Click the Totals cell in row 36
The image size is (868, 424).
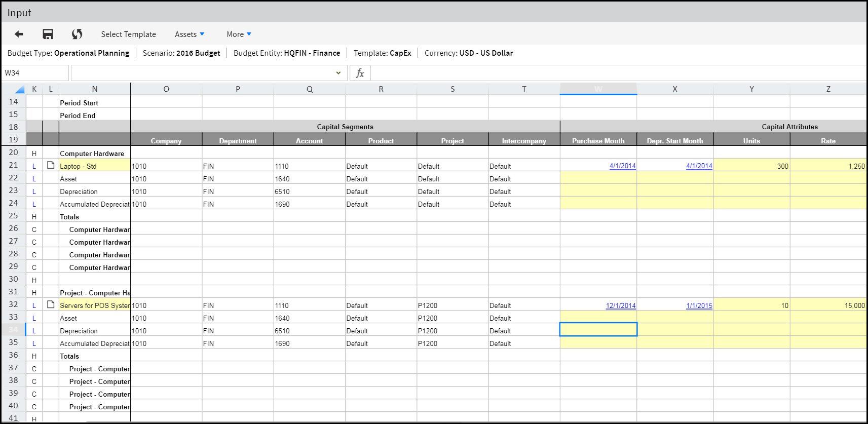(95, 356)
